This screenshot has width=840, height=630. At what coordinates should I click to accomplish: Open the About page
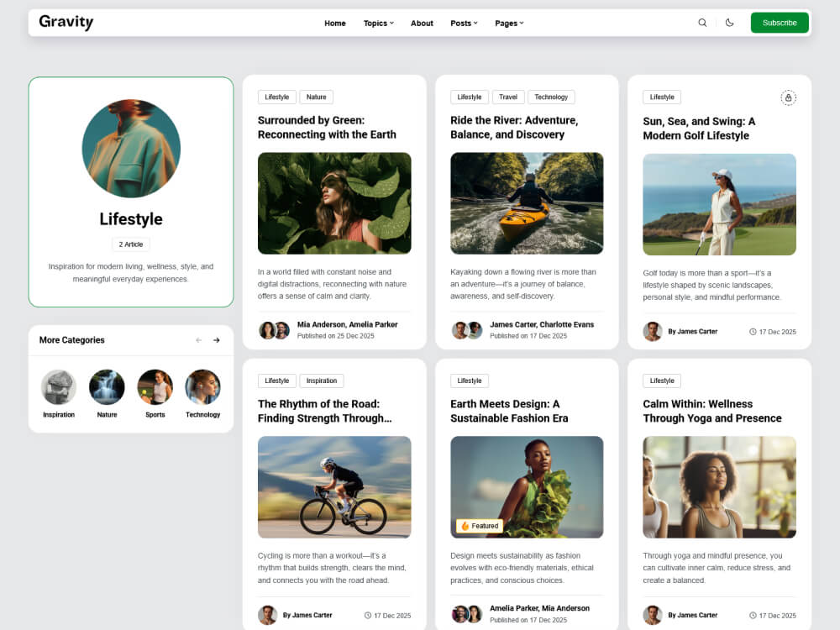click(x=422, y=23)
